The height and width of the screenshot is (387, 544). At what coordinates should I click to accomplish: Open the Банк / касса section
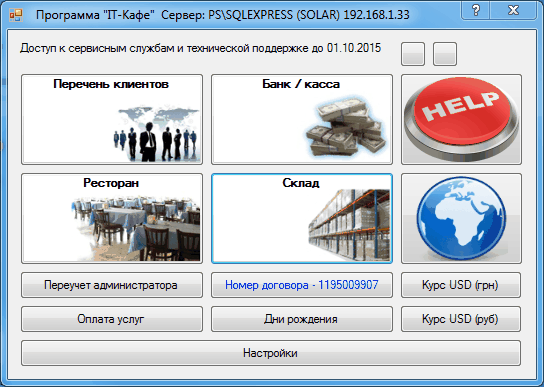[x=302, y=119]
